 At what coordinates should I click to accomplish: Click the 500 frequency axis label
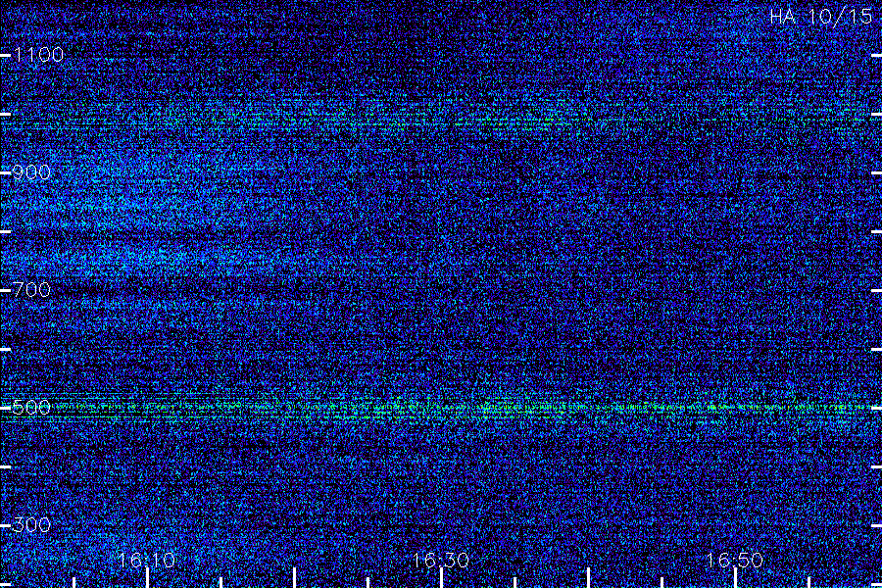(31, 408)
